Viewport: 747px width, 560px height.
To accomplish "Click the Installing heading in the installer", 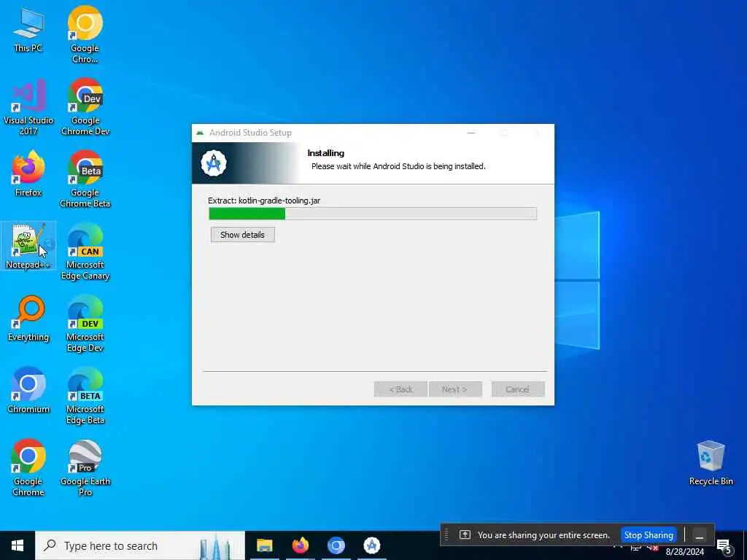I will pyautogui.click(x=326, y=153).
